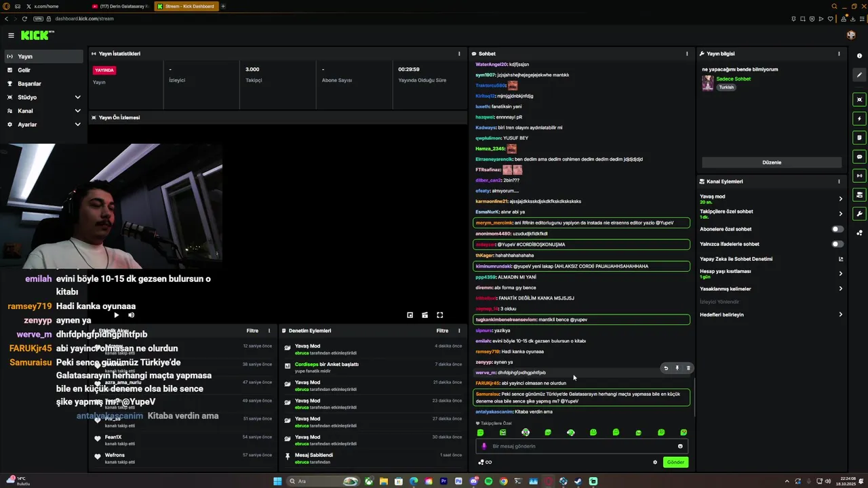Open chat settings gear next to Gönder
Image resolution: width=868 pixels, height=488 pixels.
click(x=655, y=462)
